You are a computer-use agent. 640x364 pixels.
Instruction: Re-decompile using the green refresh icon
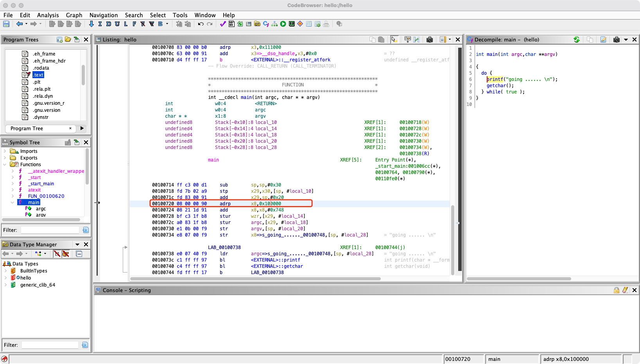(577, 39)
